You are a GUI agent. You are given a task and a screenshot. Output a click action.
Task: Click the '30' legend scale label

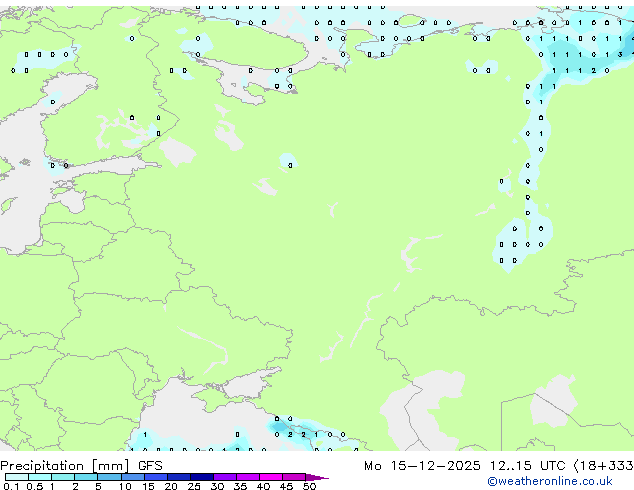coord(217,486)
